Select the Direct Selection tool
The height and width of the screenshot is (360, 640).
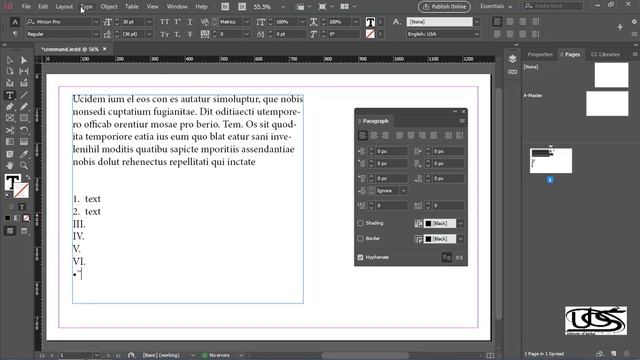click(x=24, y=60)
